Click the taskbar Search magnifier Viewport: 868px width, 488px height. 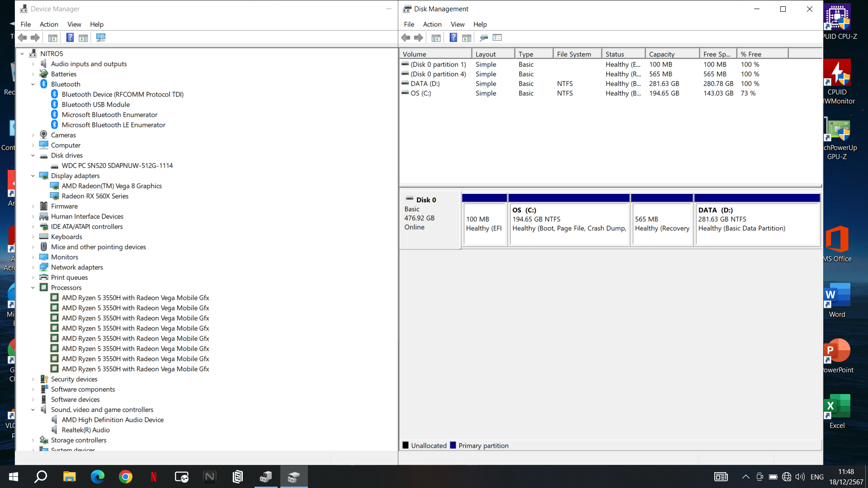(41, 477)
